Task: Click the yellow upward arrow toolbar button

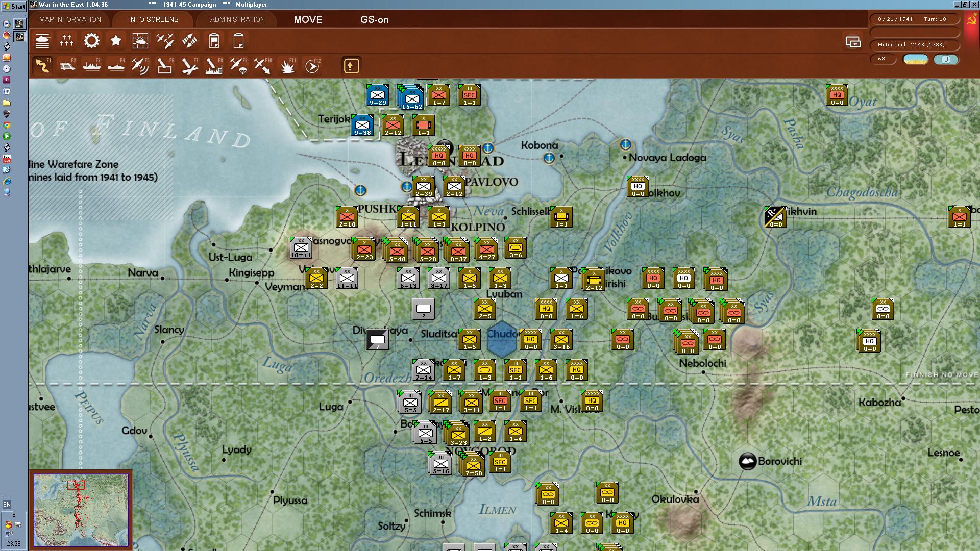Action: pos(351,66)
